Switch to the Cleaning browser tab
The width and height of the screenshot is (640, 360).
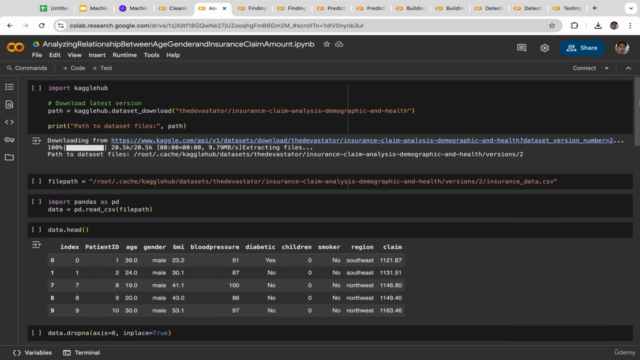pyautogui.click(x=173, y=8)
